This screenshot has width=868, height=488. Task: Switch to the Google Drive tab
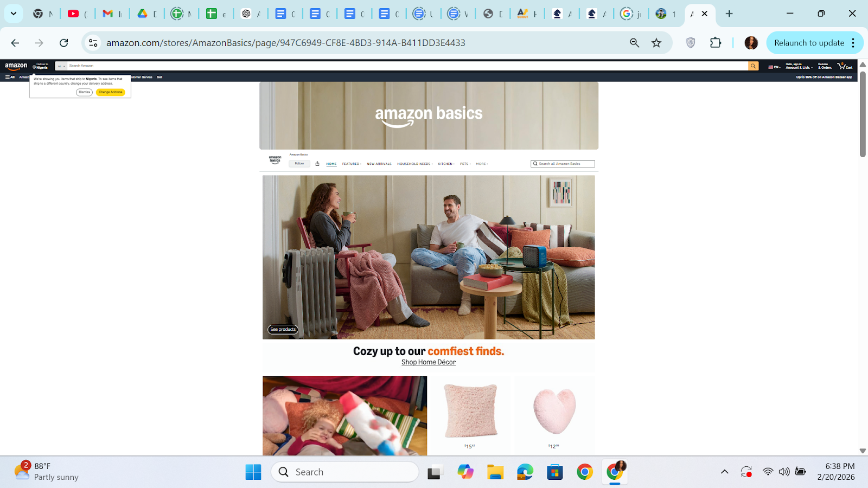[x=147, y=14]
